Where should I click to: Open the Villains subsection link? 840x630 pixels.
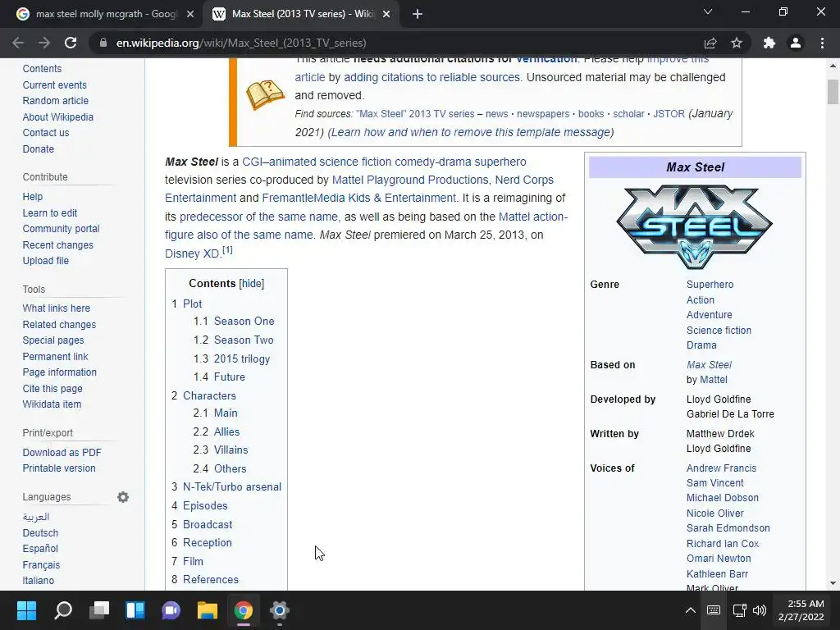tap(231, 450)
